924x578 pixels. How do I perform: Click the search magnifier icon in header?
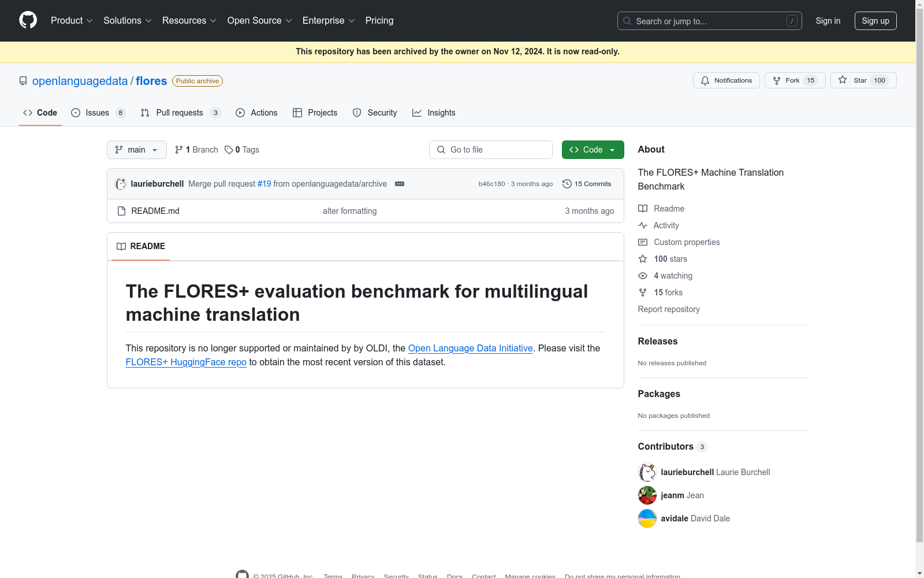click(627, 21)
